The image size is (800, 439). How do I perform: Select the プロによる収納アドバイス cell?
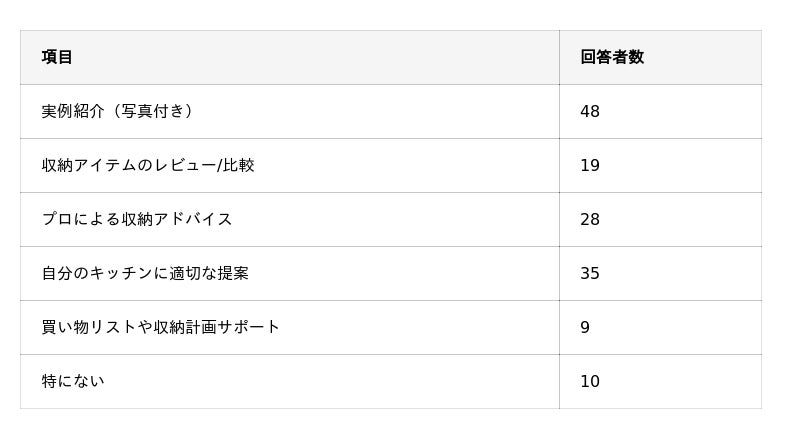coord(136,219)
